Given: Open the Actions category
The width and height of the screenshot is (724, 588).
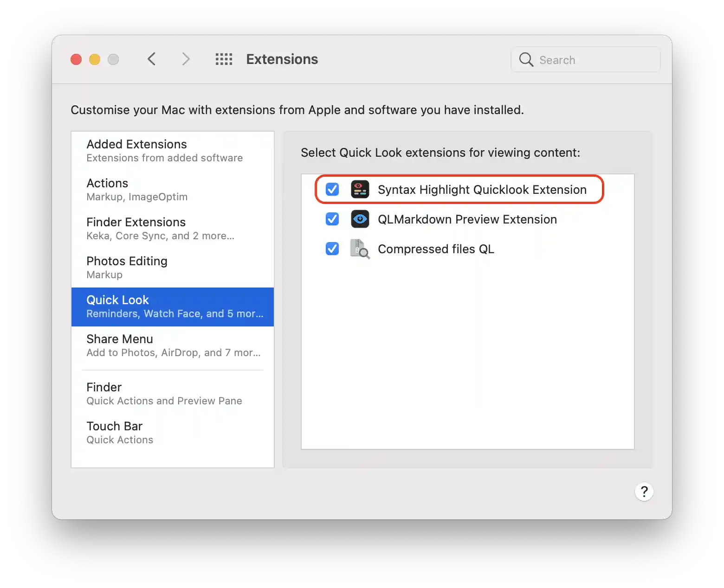Looking at the screenshot, I should point(136,189).
